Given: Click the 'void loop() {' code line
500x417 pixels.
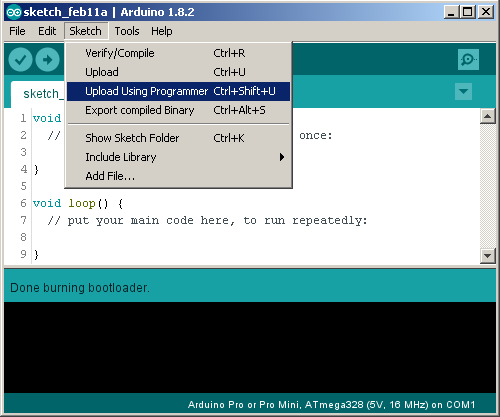Looking at the screenshot, I should pyautogui.click(x=78, y=203).
